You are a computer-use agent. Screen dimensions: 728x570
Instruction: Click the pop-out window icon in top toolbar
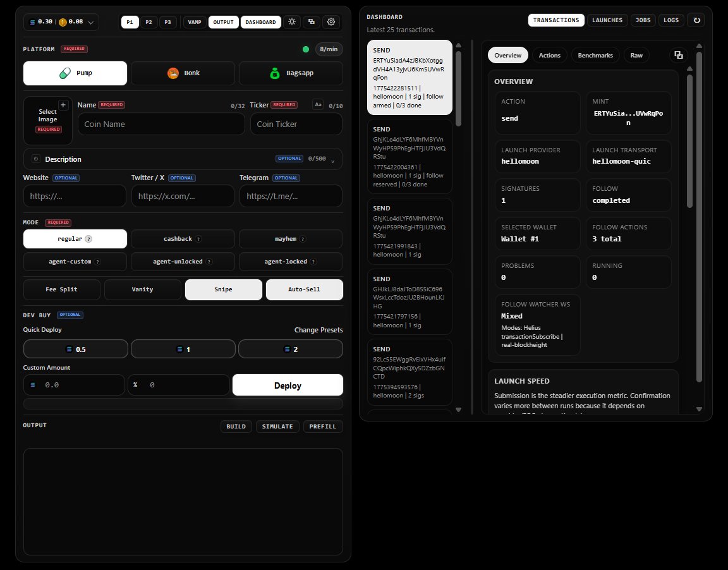(312, 22)
